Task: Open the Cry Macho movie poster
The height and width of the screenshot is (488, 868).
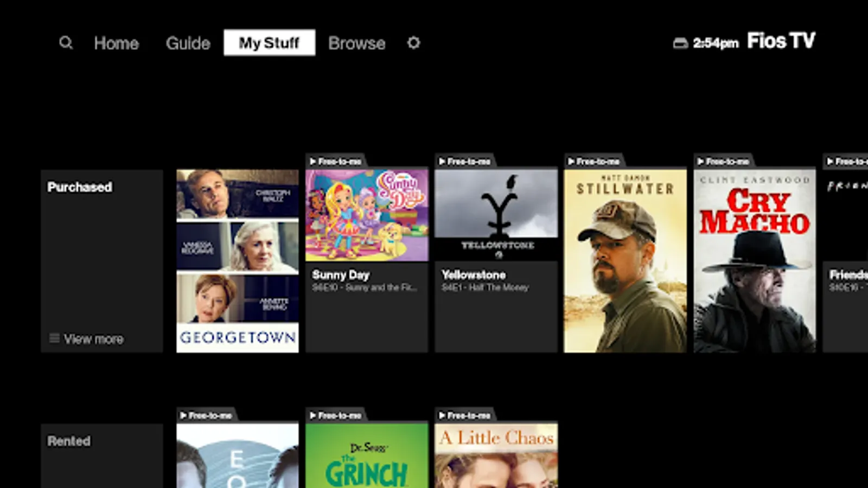Action: [x=754, y=261]
